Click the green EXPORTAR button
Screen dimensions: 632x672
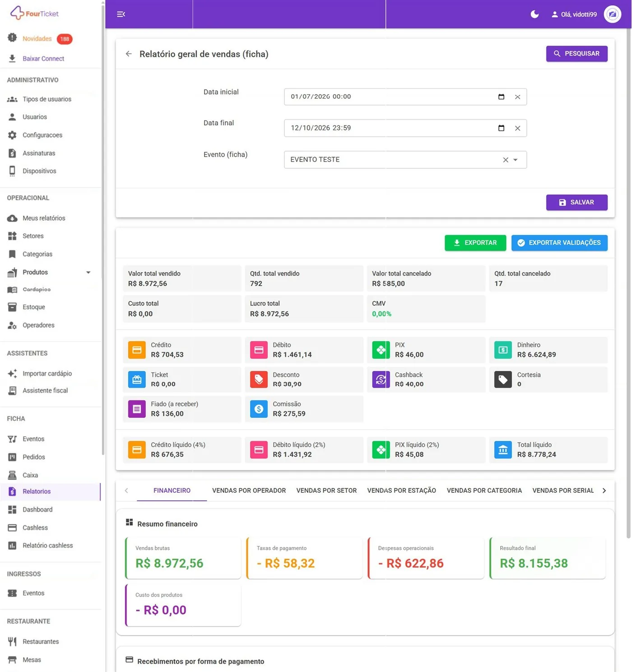click(475, 243)
